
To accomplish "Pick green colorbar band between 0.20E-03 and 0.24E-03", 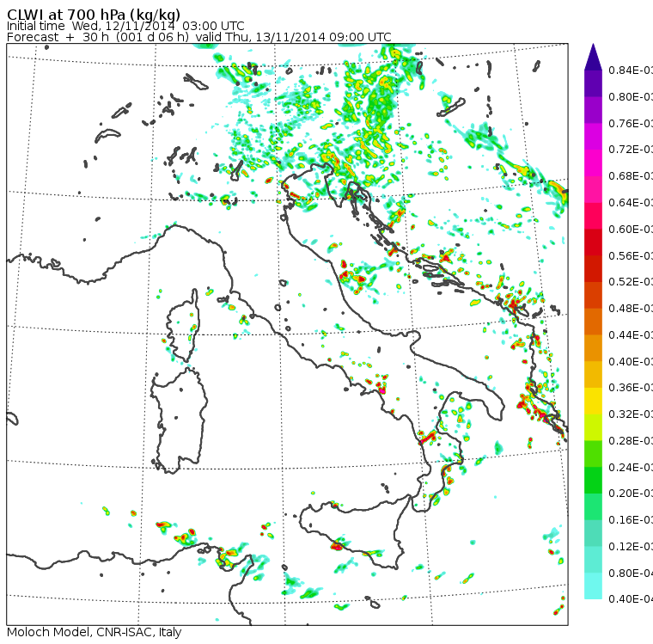I will point(593,480).
